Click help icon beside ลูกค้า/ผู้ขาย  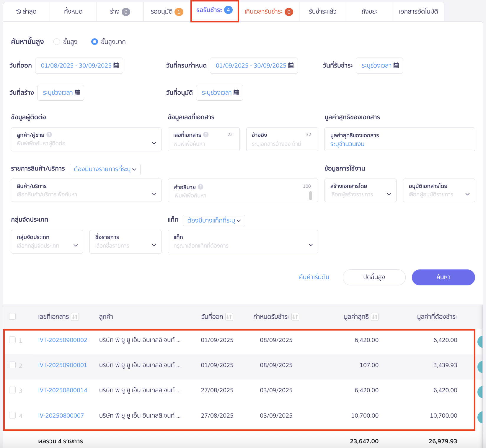click(x=49, y=135)
